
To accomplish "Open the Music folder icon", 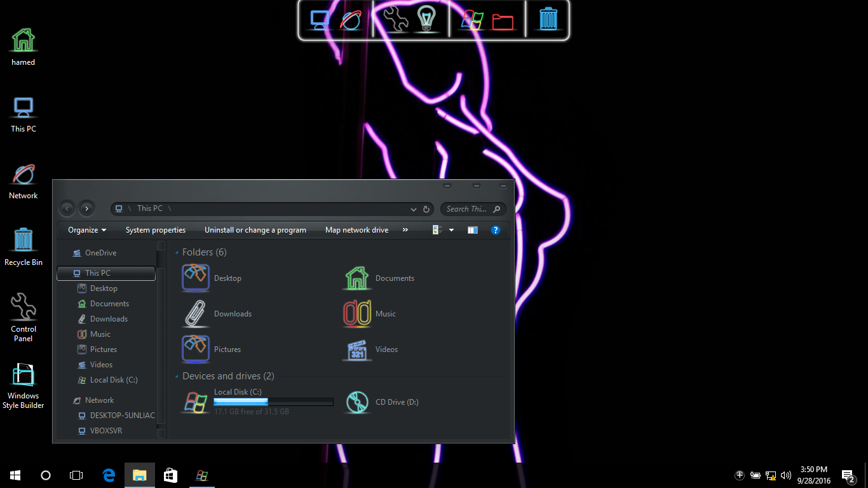I will [357, 314].
